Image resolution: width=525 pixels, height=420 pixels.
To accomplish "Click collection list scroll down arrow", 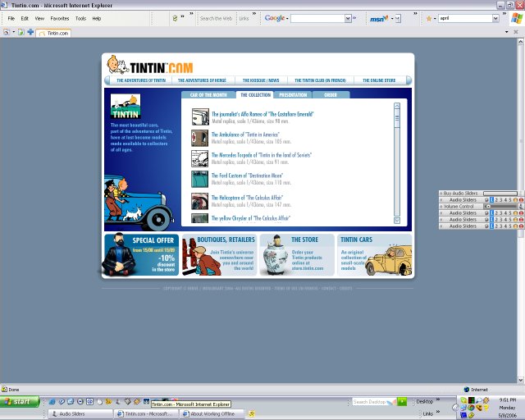I will tap(397, 221).
